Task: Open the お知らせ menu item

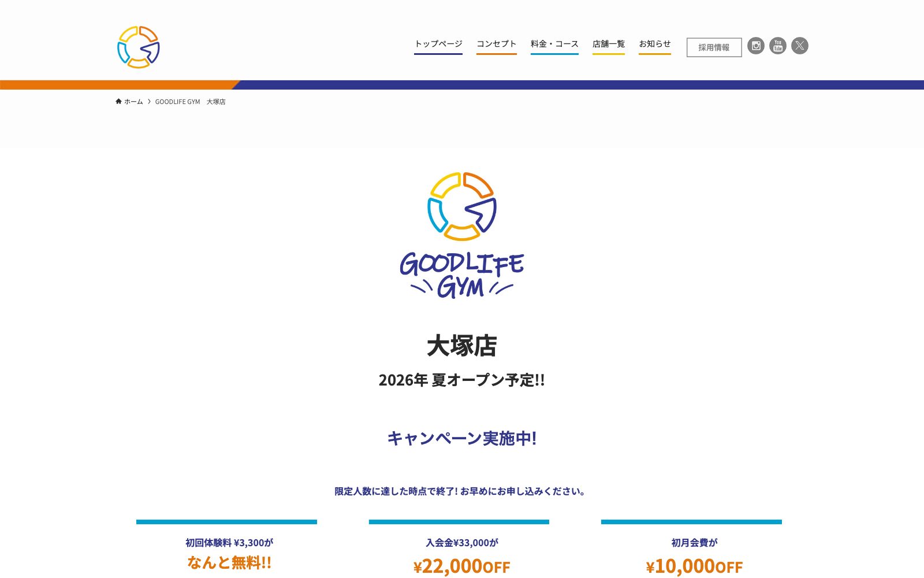Action: [x=655, y=44]
